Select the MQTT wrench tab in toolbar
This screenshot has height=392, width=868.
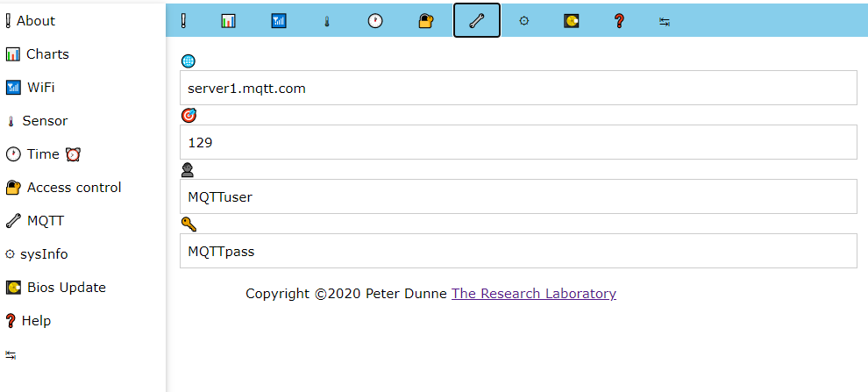pyautogui.click(x=477, y=20)
